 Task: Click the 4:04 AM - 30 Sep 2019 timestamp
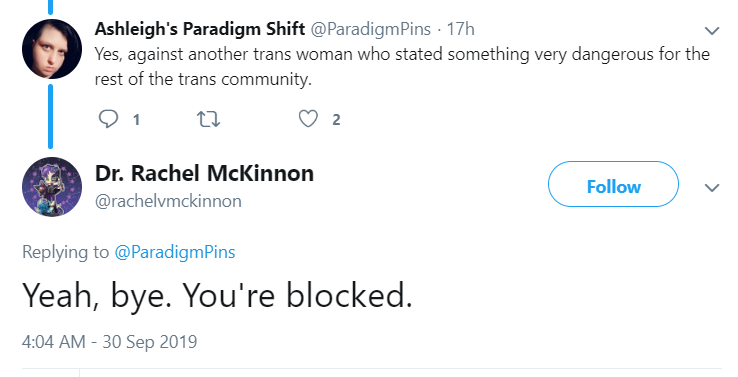pos(109,342)
